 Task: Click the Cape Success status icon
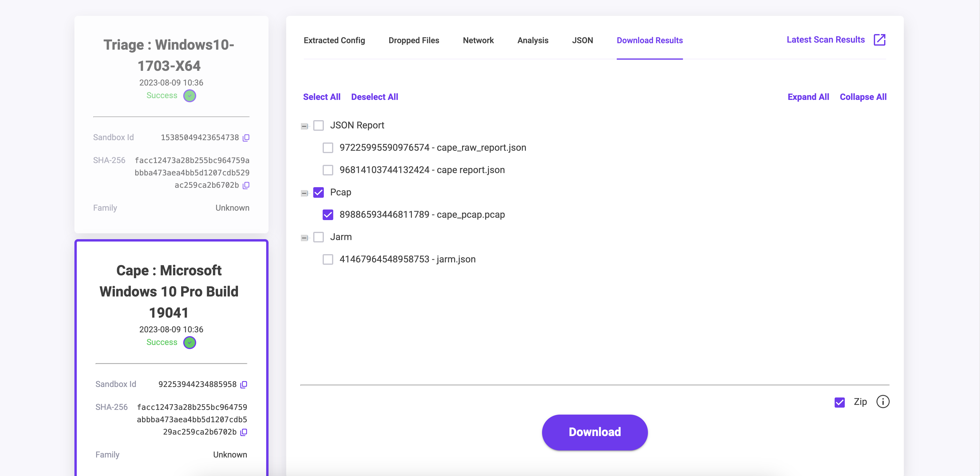[x=189, y=343]
